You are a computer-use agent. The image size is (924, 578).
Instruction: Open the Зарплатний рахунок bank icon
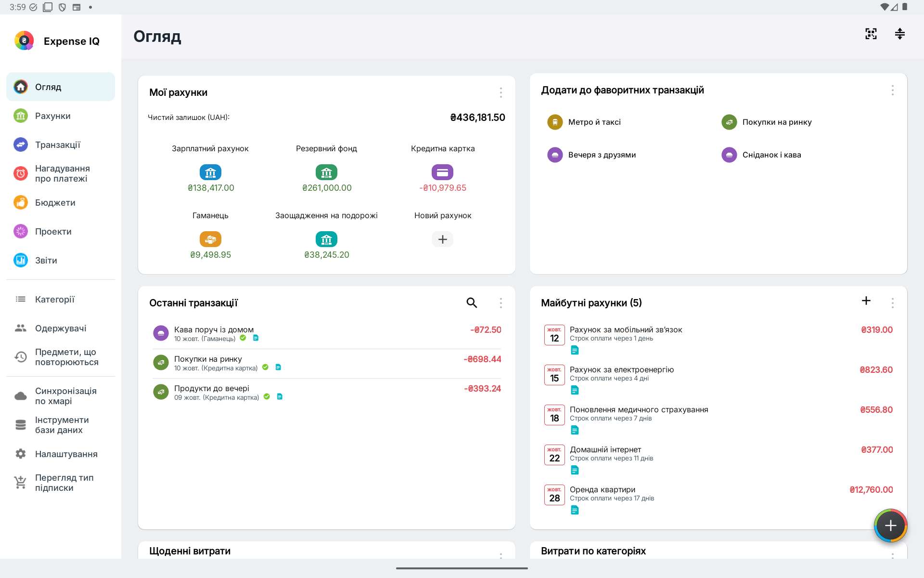[210, 172]
